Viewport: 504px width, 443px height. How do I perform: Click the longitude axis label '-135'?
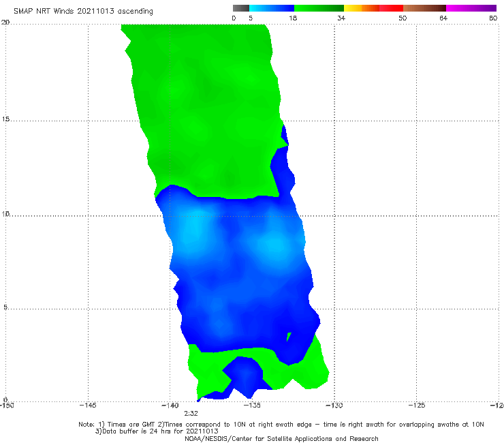pos(252,406)
